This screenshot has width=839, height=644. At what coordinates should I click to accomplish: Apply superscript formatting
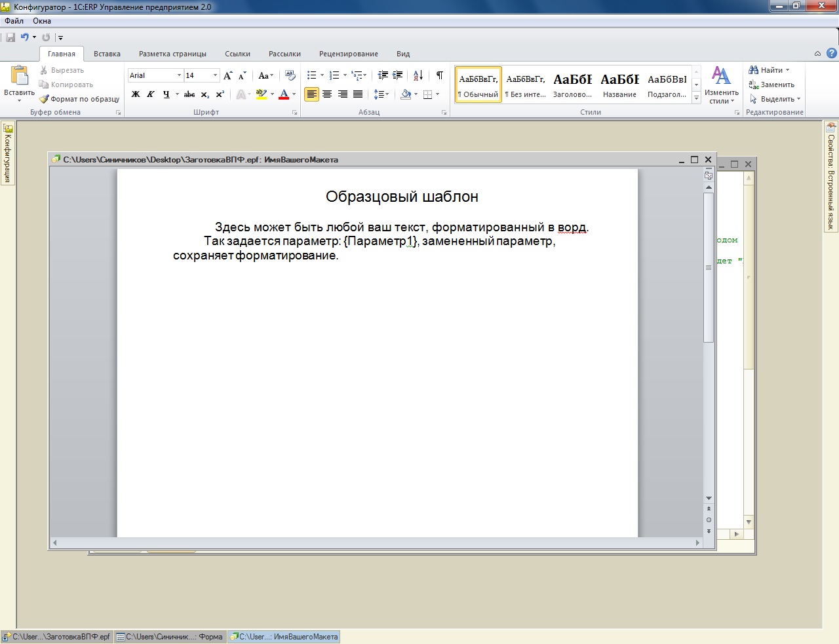click(x=220, y=94)
